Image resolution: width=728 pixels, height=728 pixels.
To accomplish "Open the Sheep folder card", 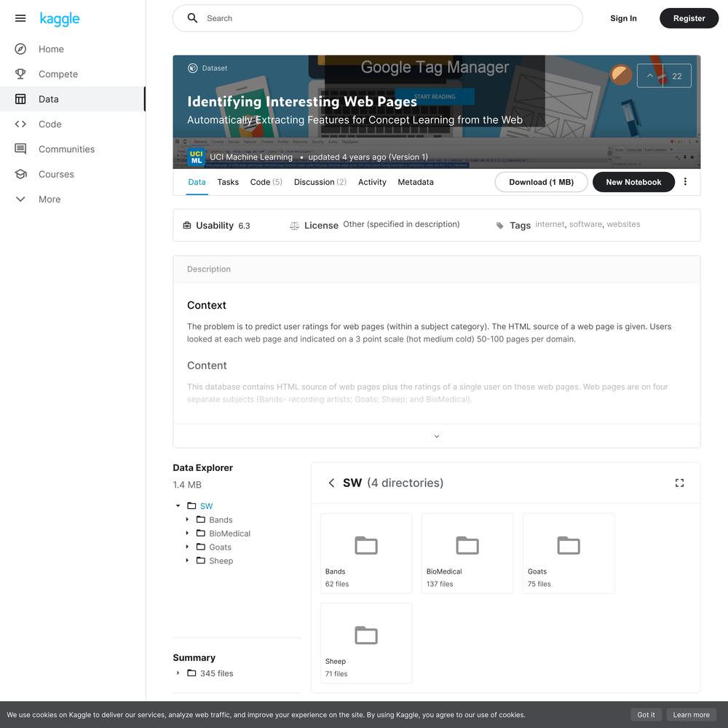I will pyautogui.click(x=366, y=643).
